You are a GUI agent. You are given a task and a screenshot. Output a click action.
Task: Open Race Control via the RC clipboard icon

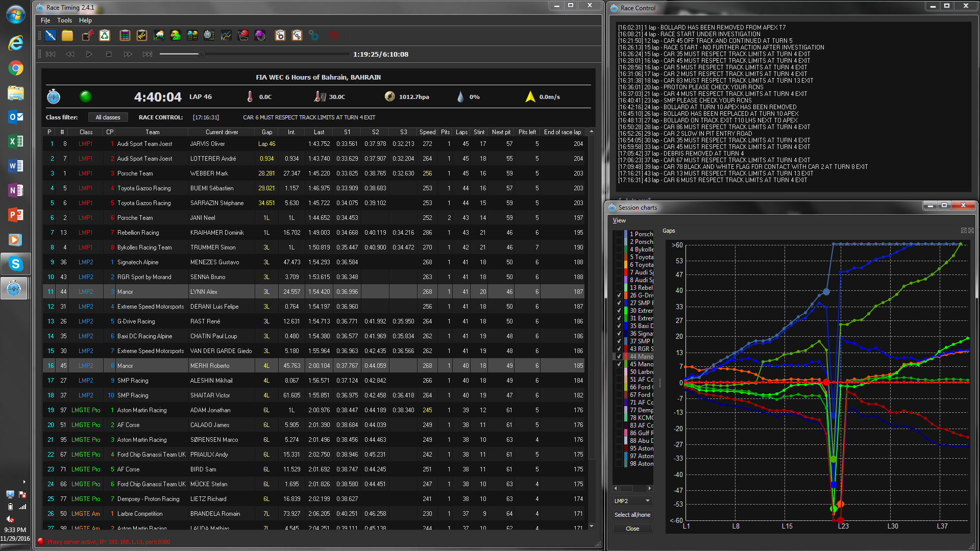[x=141, y=35]
